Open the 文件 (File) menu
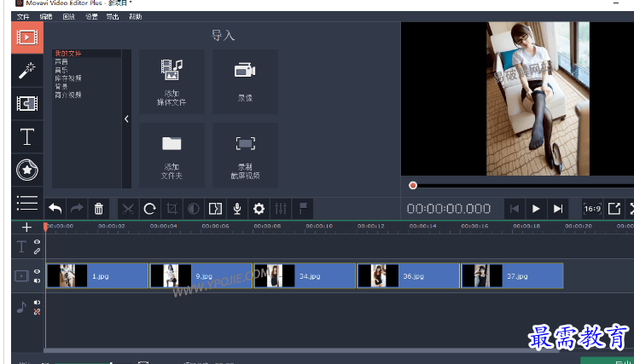The width and height of the screenshot is (634, 364). click(x=23, y=16)
